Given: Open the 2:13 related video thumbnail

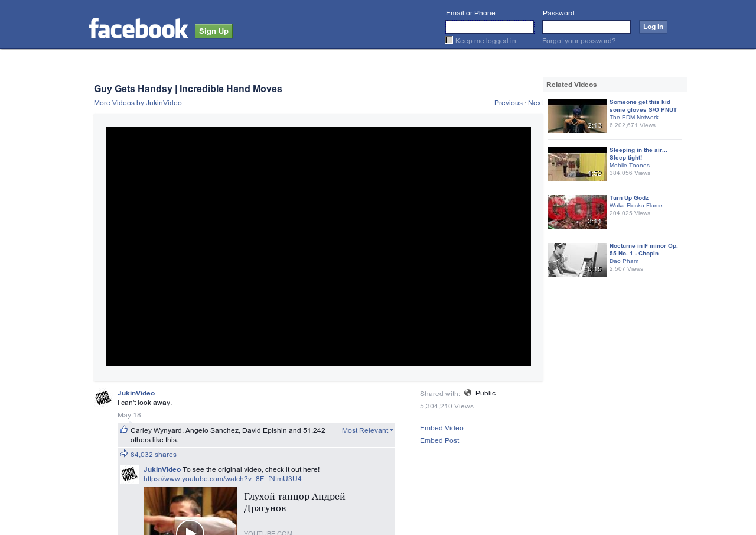Looking at the screenshot, I should coord(577,116).
